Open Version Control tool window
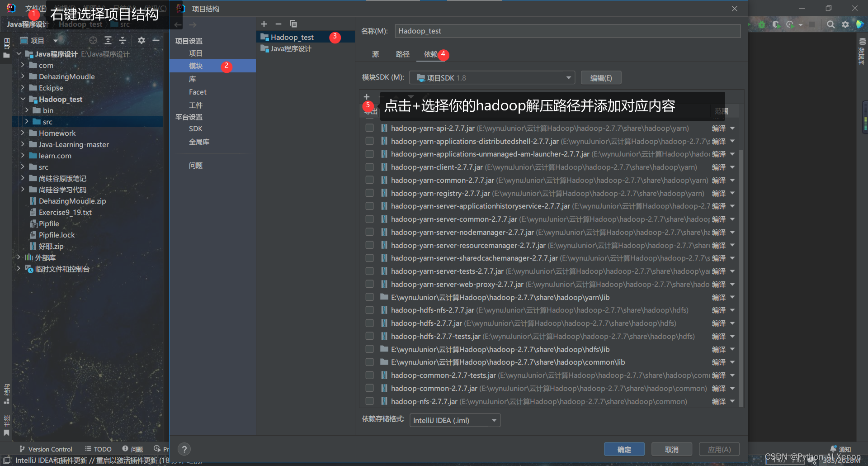This screenshot has height=466, width=868. [46, 449]
